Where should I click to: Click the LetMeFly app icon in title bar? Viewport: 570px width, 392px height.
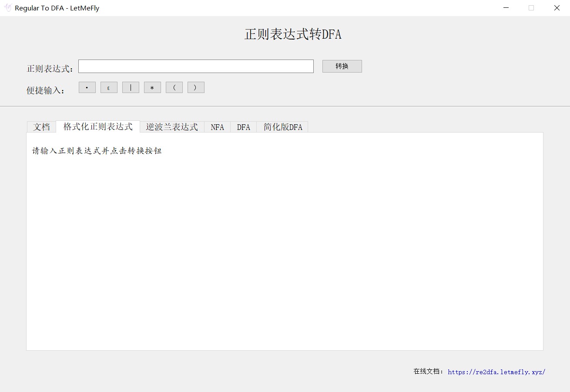7,8
